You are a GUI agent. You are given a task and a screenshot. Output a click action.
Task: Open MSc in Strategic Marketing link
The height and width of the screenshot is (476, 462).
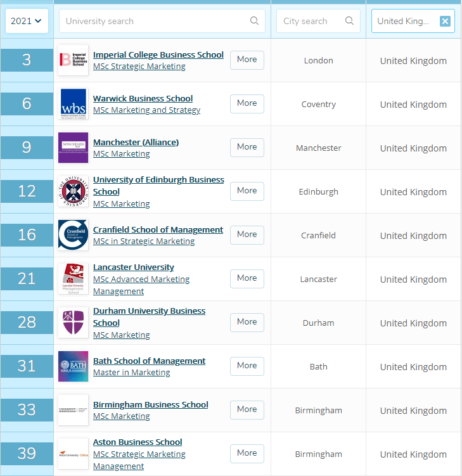[x=144, y=241]
